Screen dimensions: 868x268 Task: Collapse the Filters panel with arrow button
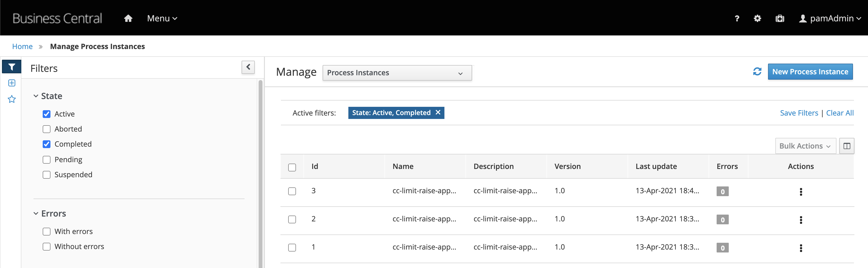pyautogui.click(x=248, y=67)
